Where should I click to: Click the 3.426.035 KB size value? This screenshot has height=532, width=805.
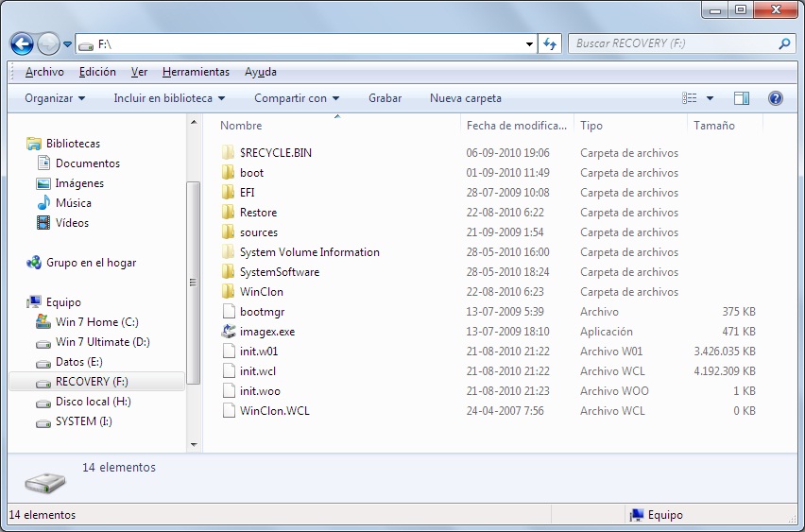[x=725, y=352]
